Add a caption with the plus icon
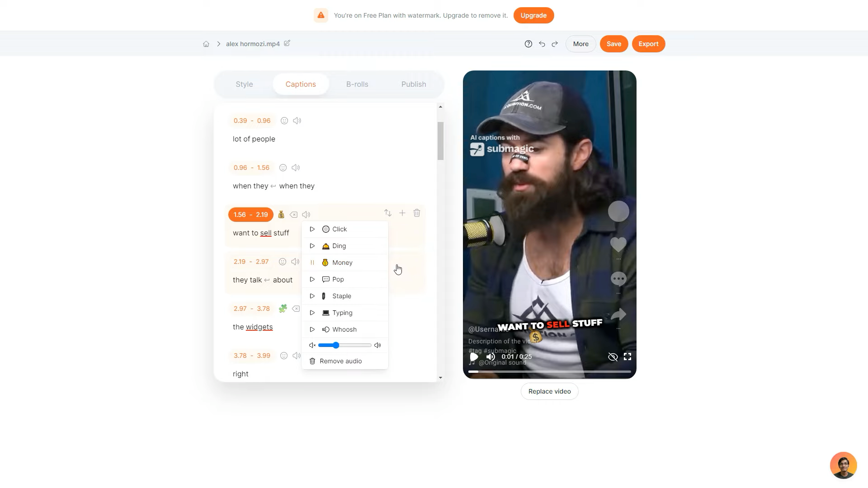 click(x=402, y=213)
